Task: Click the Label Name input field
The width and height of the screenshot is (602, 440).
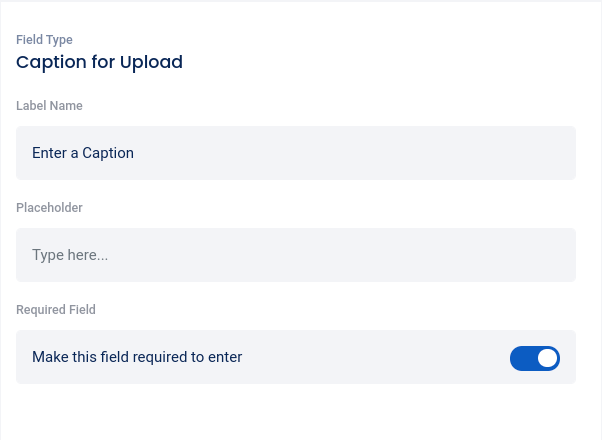Action: [x=296, y=153]
